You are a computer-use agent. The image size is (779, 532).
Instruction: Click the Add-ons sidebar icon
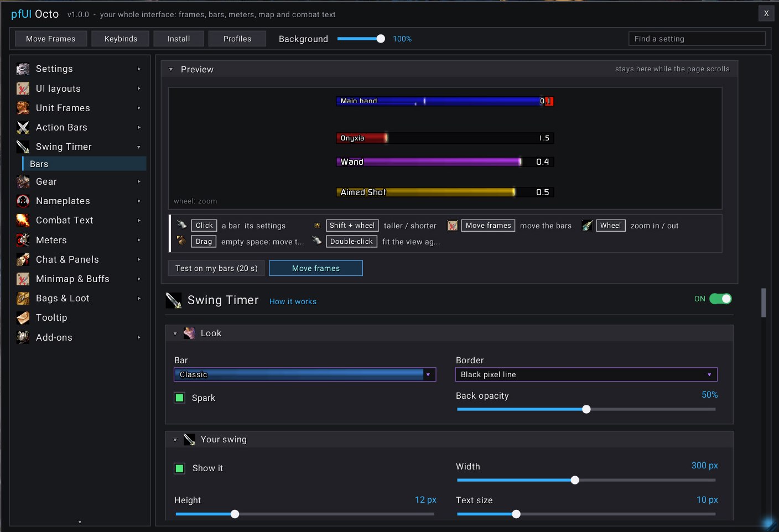point(23,337)
